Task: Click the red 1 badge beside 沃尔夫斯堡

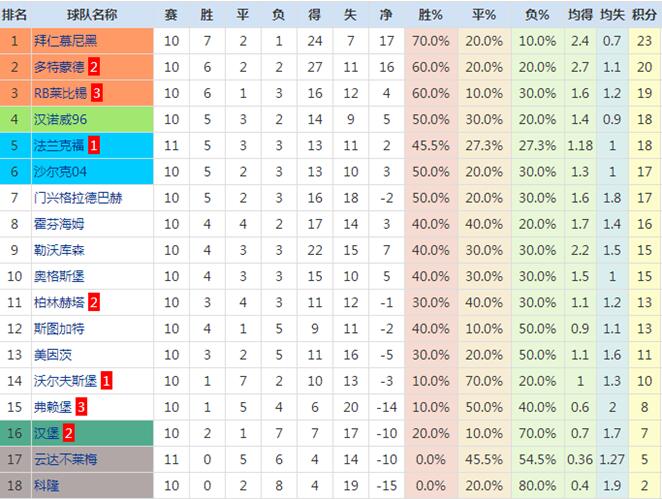Action: click(x=106, y=381)
